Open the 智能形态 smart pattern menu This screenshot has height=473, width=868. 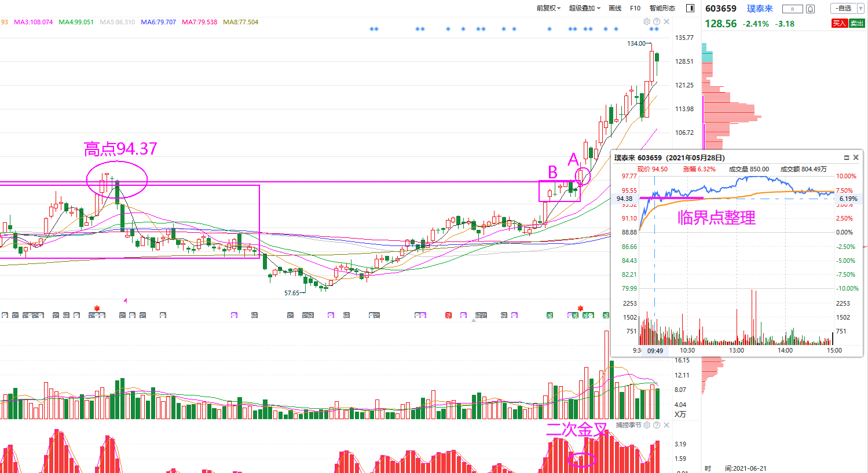click(x=662, y=8)
